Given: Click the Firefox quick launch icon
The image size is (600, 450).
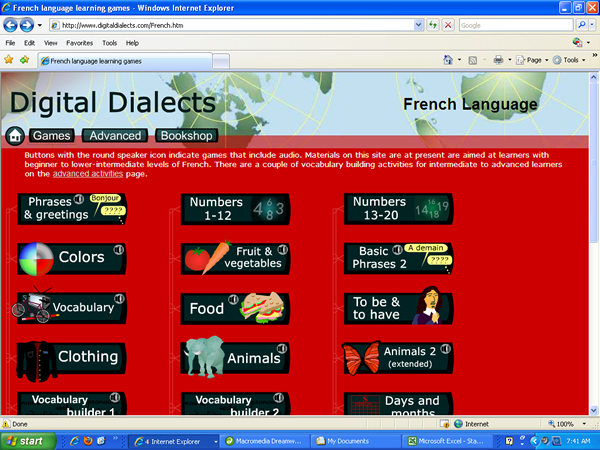Looking at the screenshot, I should pos(88,441).
